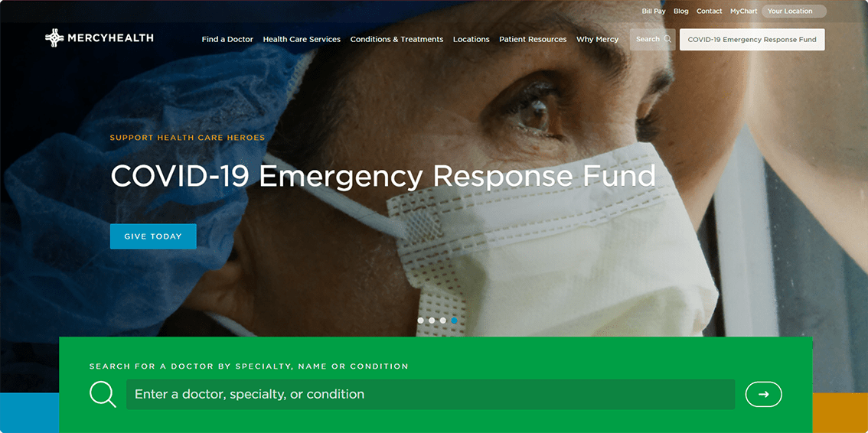Open the Patient Resources menu
Image resolution: width=868 pixels, height=433 pixels.
click(533, 39)
